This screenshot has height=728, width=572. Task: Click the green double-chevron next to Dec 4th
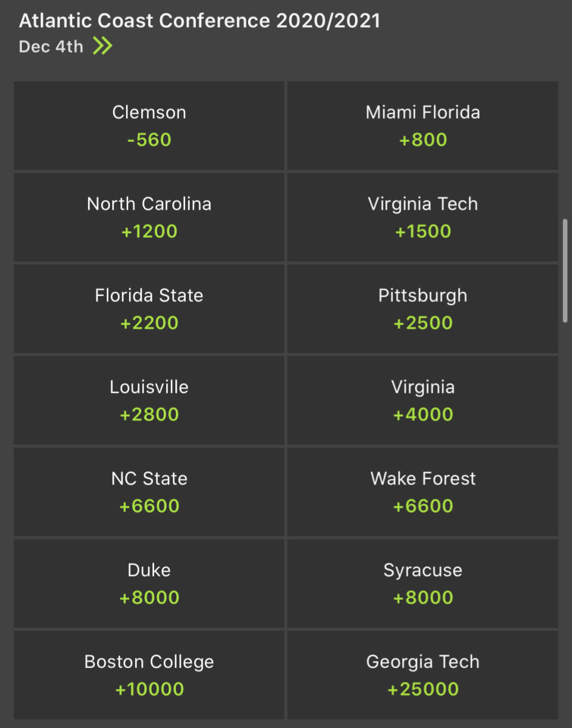pos(103,45)
